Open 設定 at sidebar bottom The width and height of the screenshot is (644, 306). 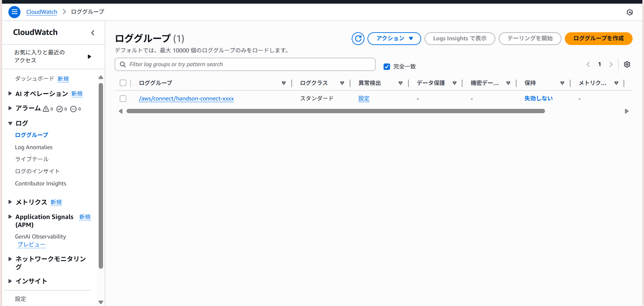(x=20, y=299)
